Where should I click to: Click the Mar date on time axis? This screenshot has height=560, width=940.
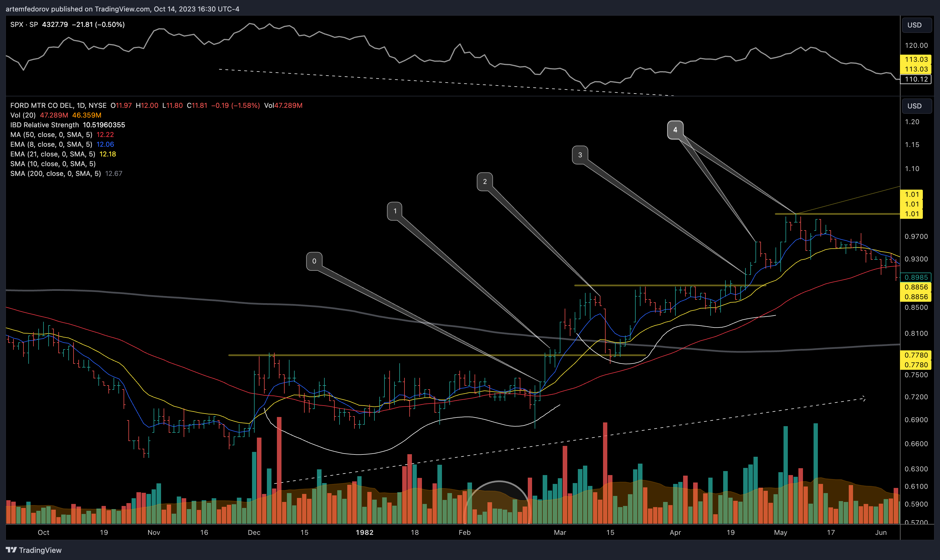point(560,533)
